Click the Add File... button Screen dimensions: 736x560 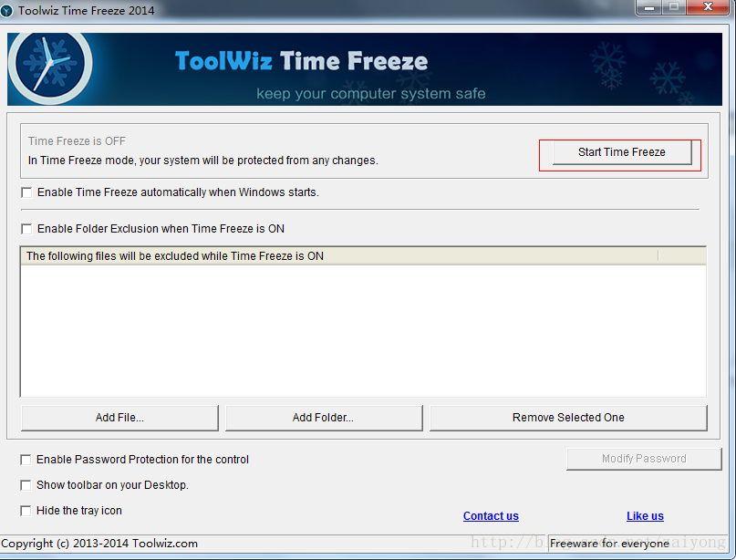pos(119,418)
